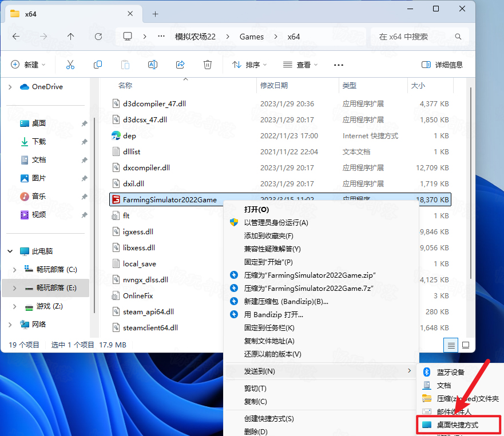Image resolution: width=504 pixels, height=436 pixels.
Task: Refresh the current folder
Action: click(98, 37)
